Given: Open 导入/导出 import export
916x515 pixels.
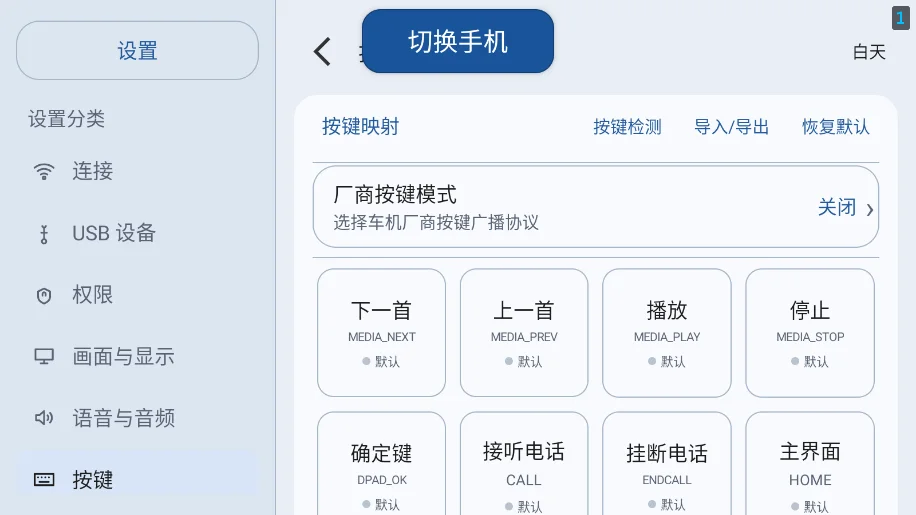Looking at the screenshot, I should [731, 127].
